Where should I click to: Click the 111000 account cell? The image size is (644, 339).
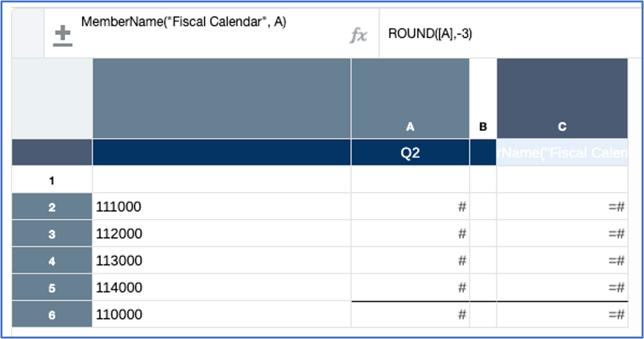click(221, 207)
